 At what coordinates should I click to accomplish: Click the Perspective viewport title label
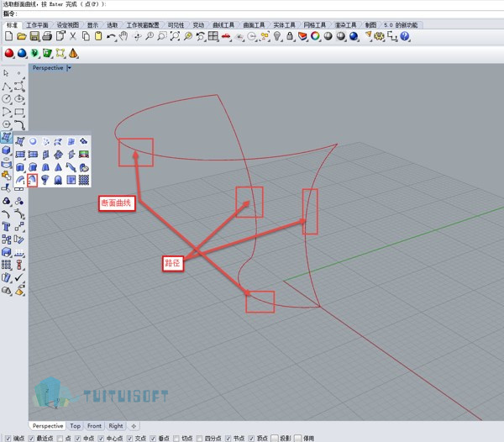48,68
